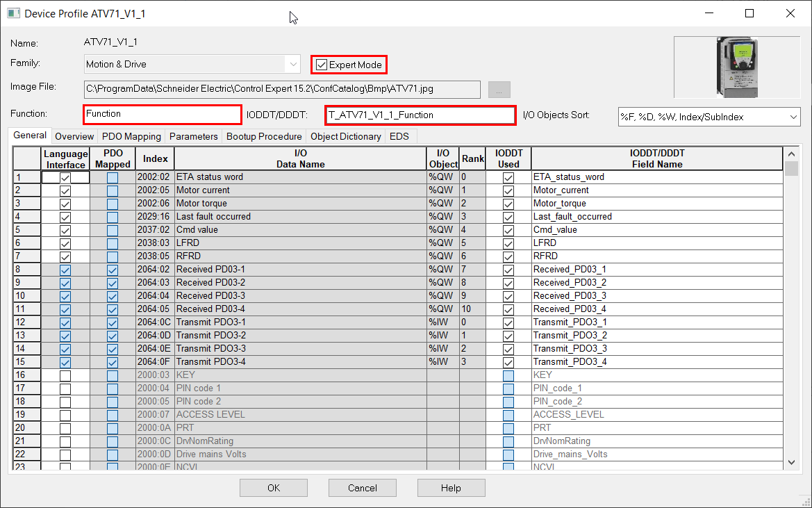The image size is (812, 508).
Task: Open the Bootup Procedure tab
Action: coord(264,136)
